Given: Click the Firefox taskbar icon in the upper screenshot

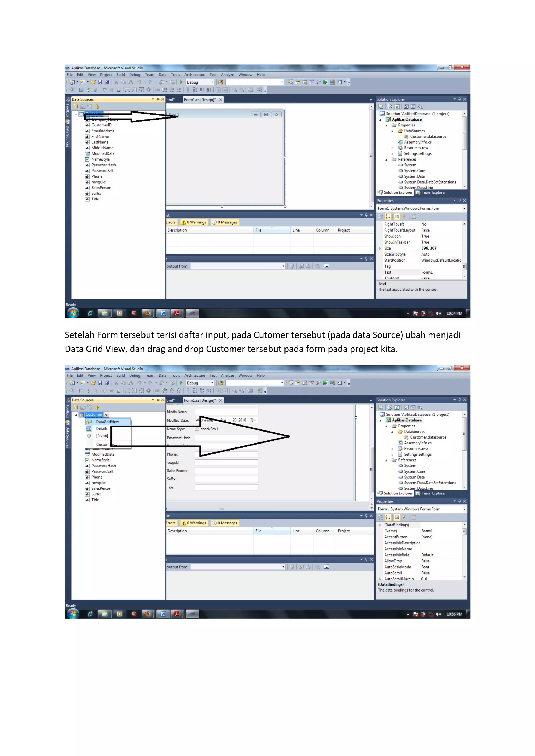Looking at the screenshot, I should point(148,313).
